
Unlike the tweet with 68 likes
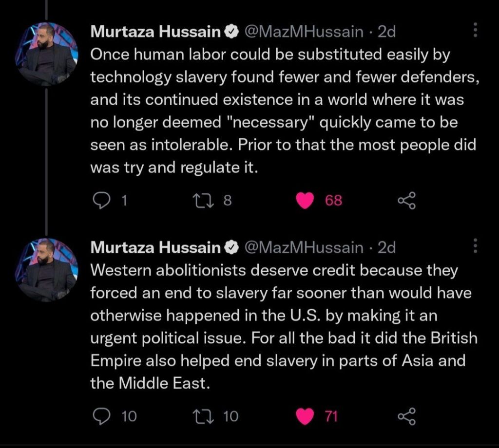pos(305,201)
